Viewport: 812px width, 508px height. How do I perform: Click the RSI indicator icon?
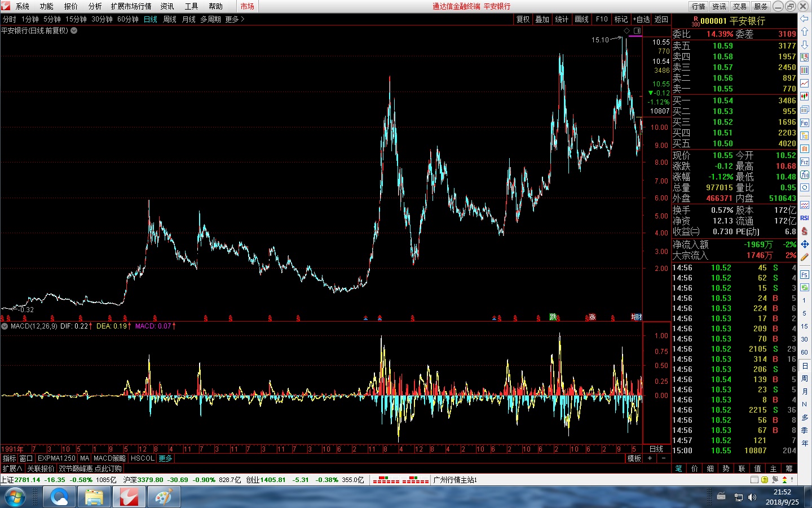[805, 218]
